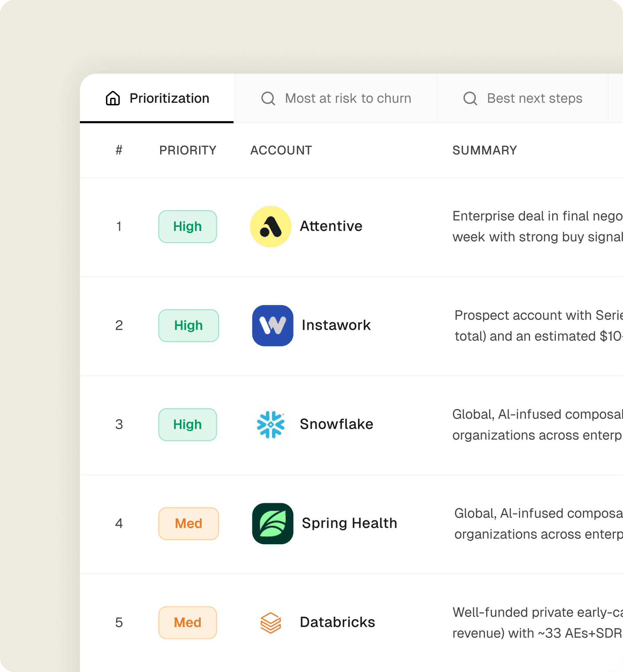Click the Instawork blue logo
The image size is (623, 672).
273,326
